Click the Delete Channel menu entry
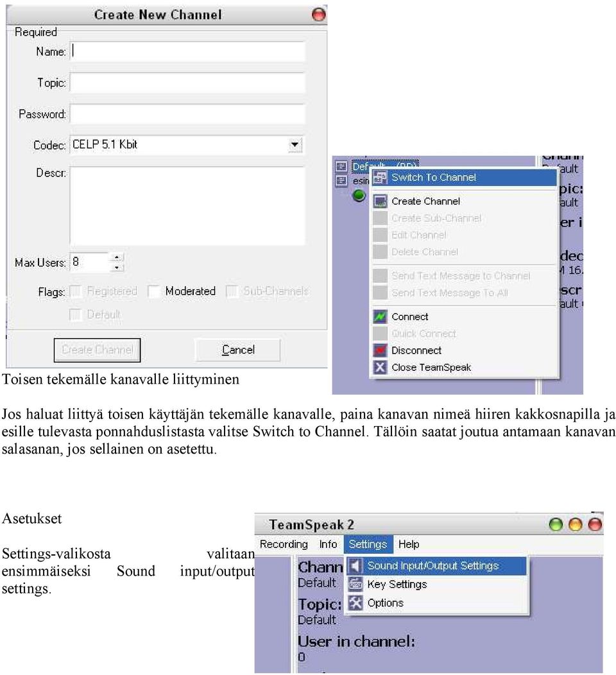The height and width of the screenshot is (675, 616). coord(464,252)
